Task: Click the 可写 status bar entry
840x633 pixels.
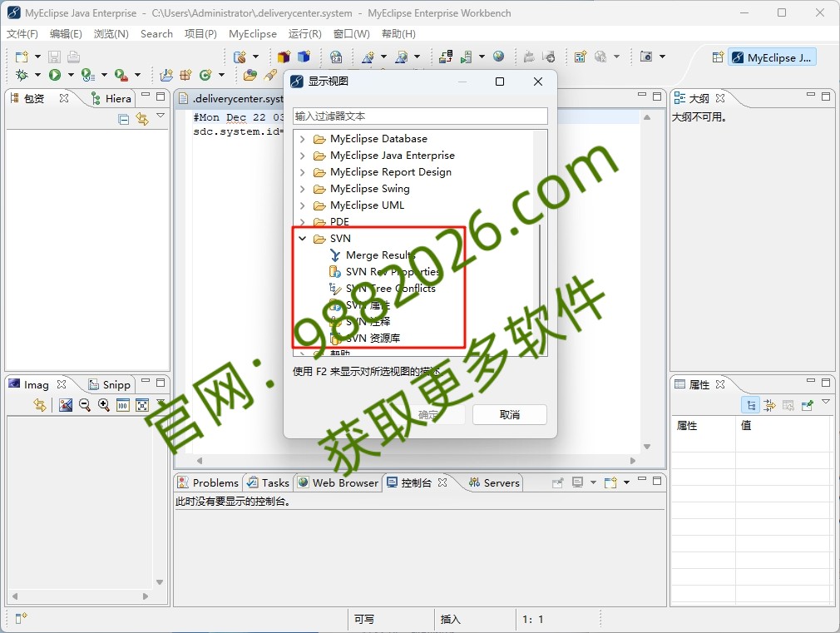Action: pos(364,619)
